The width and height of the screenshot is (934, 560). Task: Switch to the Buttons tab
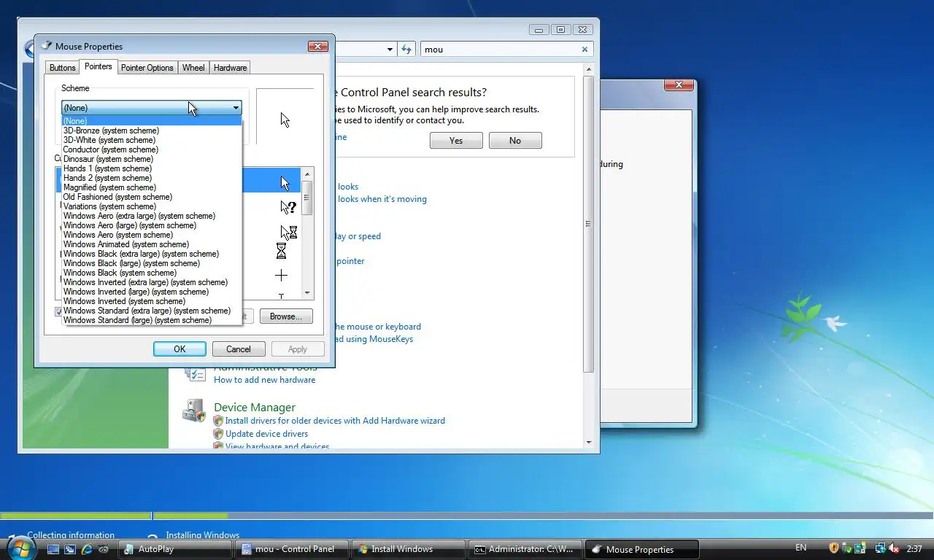point(62,68)
